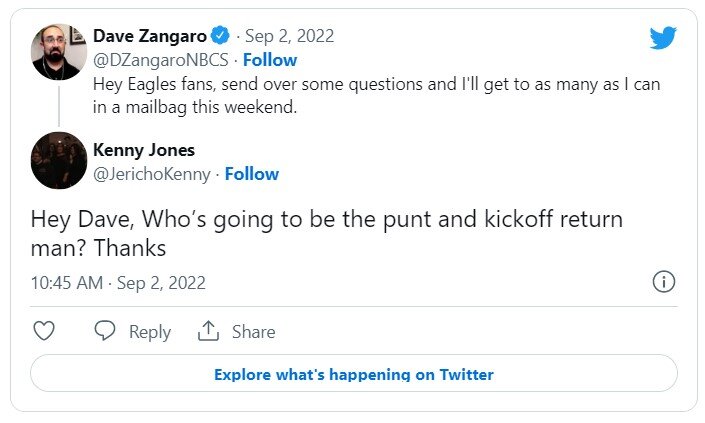
Task: Click the Twitter bird logo
Action: pos(663,38)
